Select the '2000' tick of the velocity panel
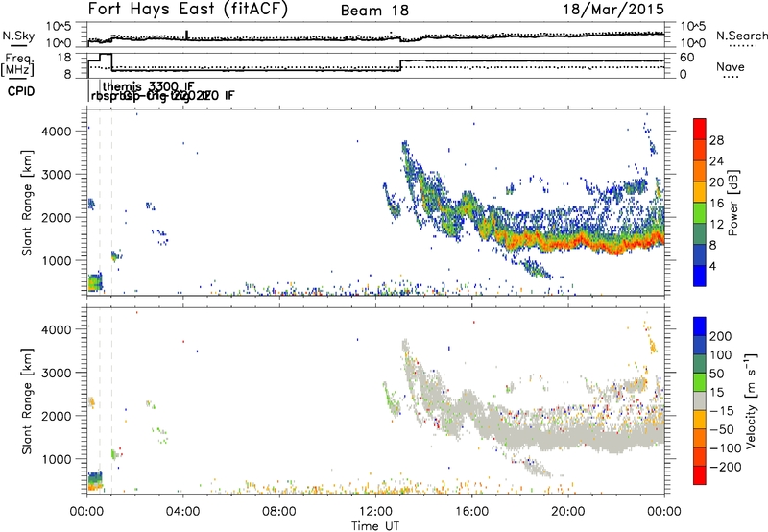Image resolution: width=768 pixels, height=532 pixels. 57,416
